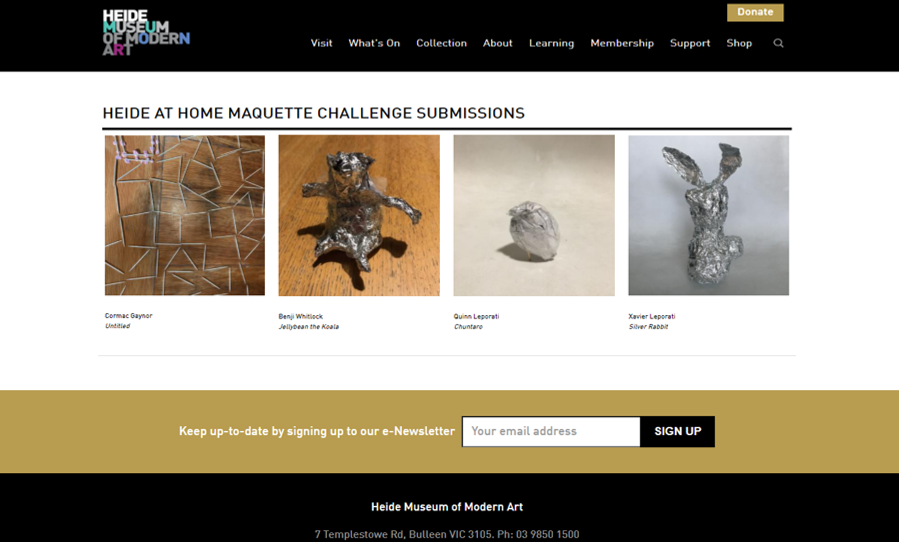This screenshot has width=899, height=542.
Task: Click the Xavier Leporati caption text
Action: [652, 317]
